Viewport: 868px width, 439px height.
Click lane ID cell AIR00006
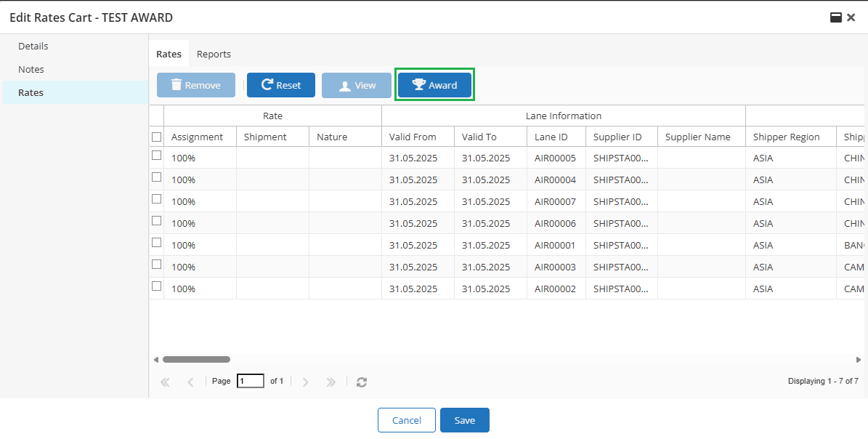pyautogui.click(x=556, y=223)
